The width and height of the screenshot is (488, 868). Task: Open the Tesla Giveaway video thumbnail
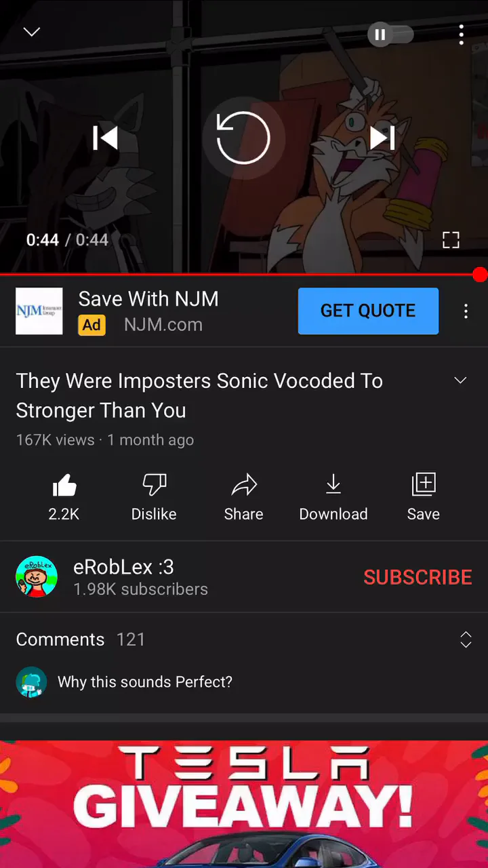tap(244, 804)
